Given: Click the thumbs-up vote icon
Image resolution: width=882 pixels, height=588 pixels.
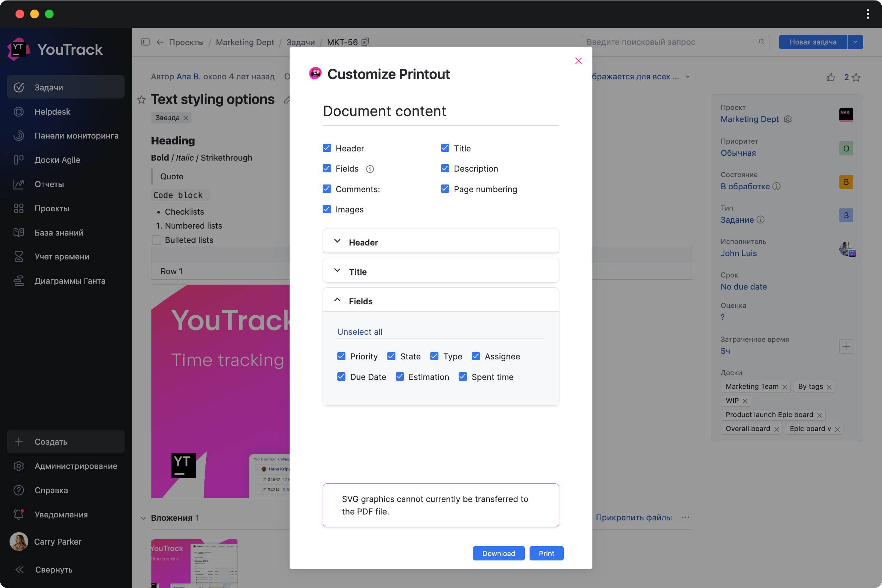Looking at the screenshot, I should click(x=830, y=77).
